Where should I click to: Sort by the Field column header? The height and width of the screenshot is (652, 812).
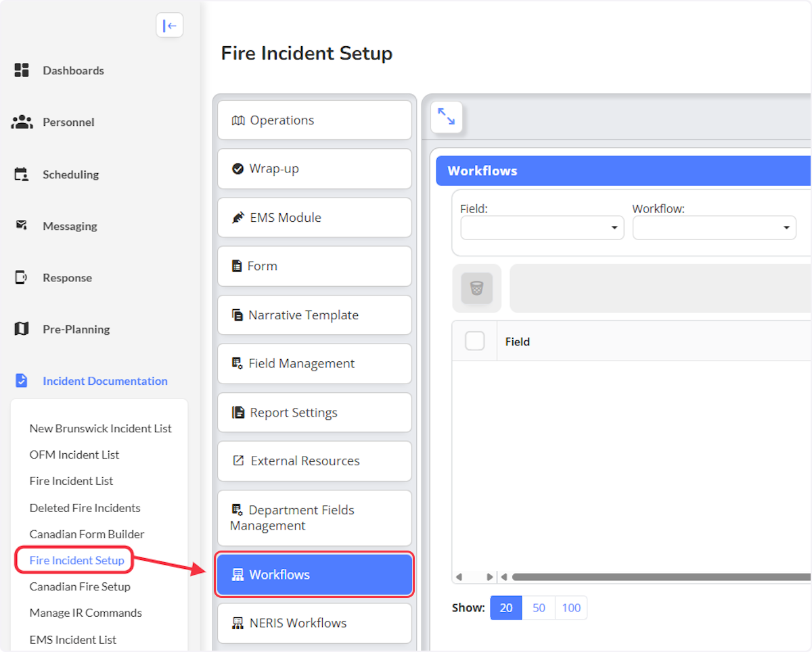(518, 342)
